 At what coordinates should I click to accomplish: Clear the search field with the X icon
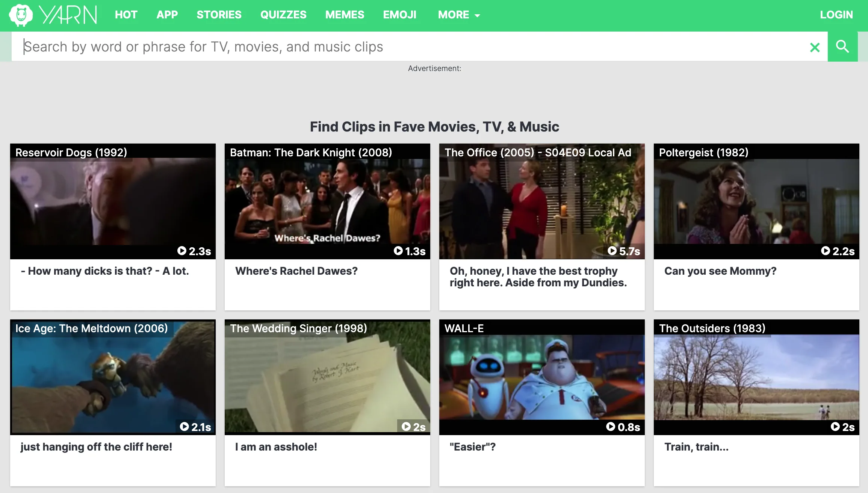click(815, 47)
